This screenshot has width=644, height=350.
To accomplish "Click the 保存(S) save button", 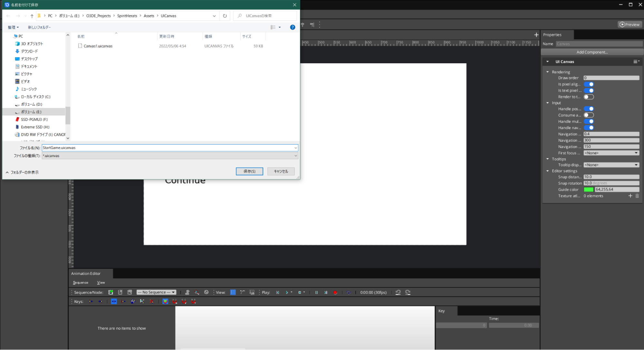I will [249, 171].
